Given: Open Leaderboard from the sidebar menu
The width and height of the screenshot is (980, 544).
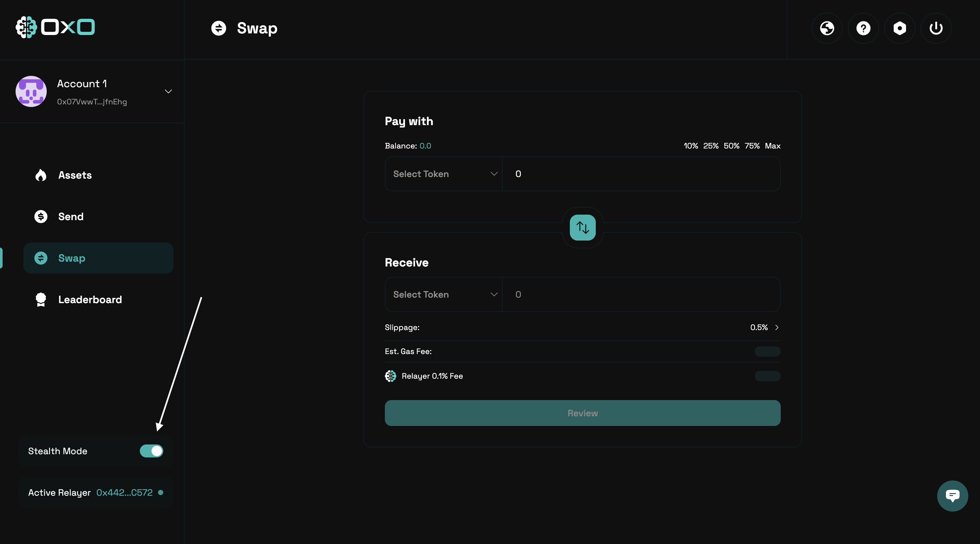Looking at the screenshot, I should 90,300.
